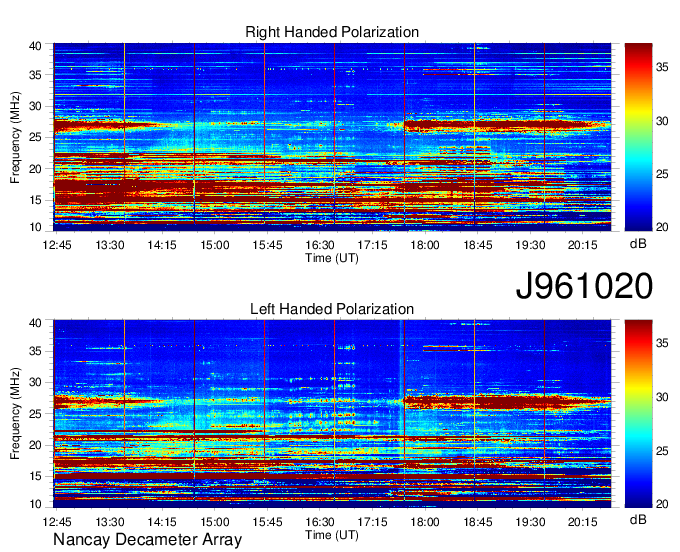This screenshot has height=552, width=680.
Task: Click 25 dB tick on Left Handed color bar
Action: tap(662, 451)
